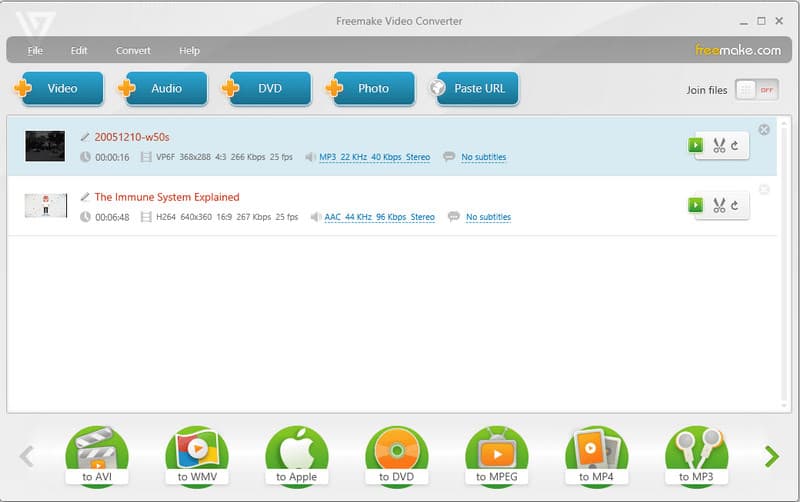
Task: Visit the freemake.com link
Action: coord(737,50)
